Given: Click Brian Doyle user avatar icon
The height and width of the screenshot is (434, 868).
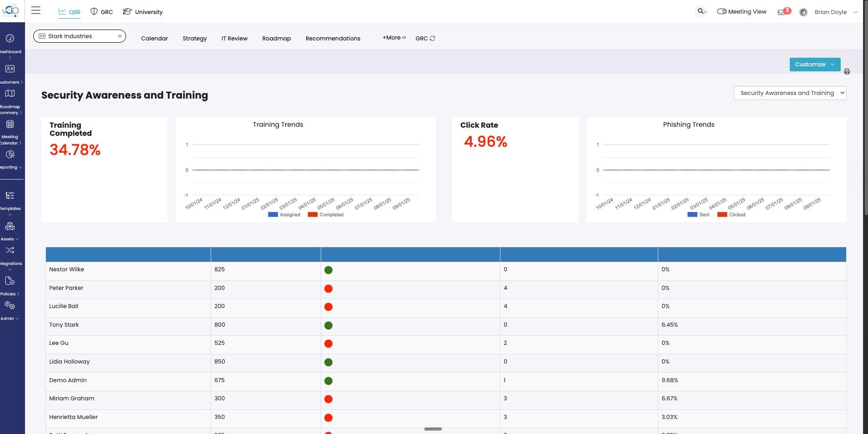Looking at the screenshot, I should pos(803,12).
